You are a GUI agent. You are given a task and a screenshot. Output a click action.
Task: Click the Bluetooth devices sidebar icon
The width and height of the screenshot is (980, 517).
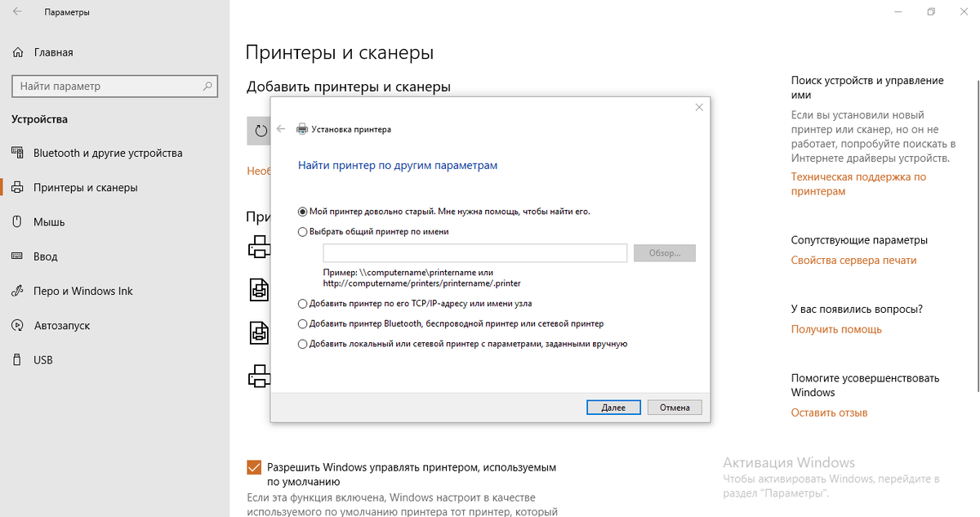pyautogui.click(x=18, y=154)
